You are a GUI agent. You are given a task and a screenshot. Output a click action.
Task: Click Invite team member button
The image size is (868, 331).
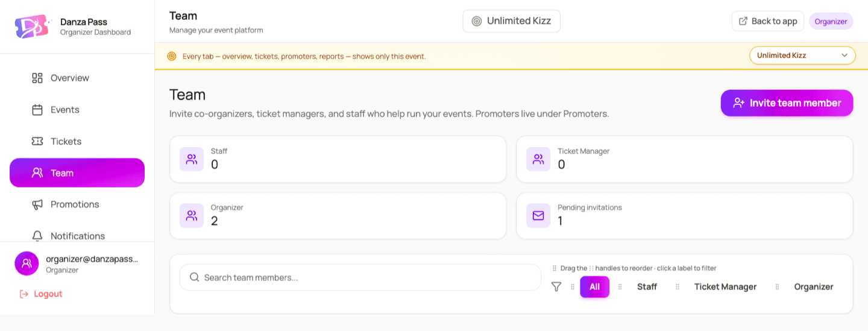point(787,103)
